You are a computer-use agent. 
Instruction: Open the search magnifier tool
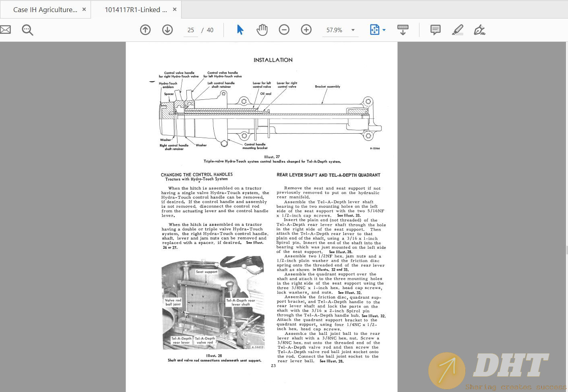(x=27, y=30)
